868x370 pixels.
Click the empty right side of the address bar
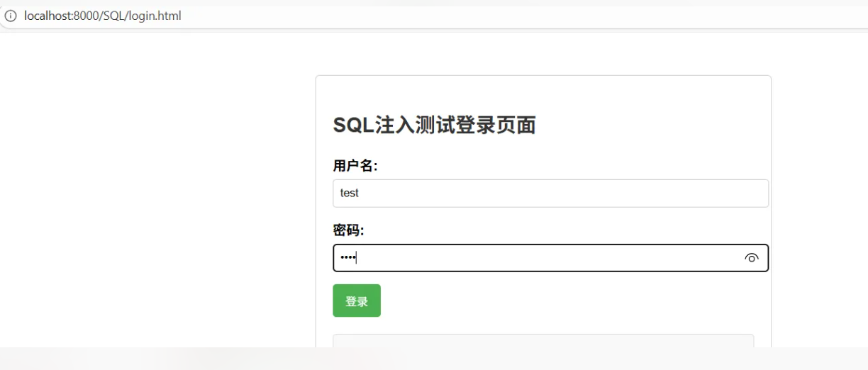pyautogui.click(x=567, y=16)
